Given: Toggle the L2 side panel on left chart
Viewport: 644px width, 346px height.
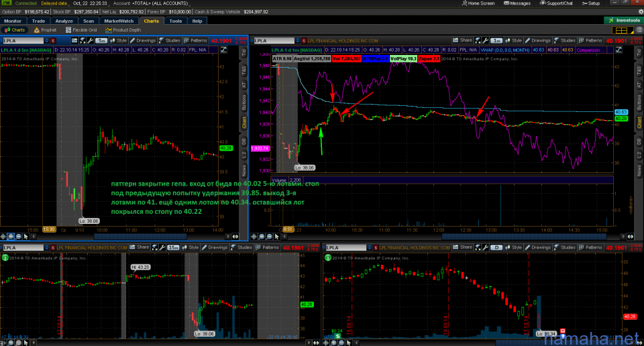Looking at the screenshot, I should pos(244,155).
